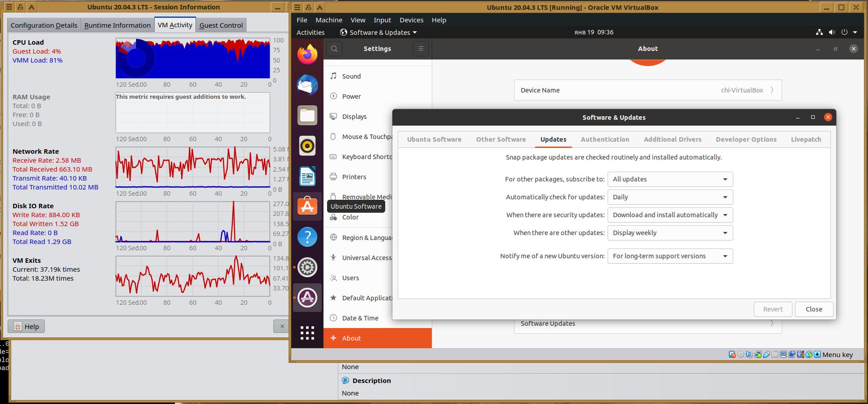This screenshot has height=404, width=868.
Task: Switch to the Livepatch tab
Action: pos(806,139)
